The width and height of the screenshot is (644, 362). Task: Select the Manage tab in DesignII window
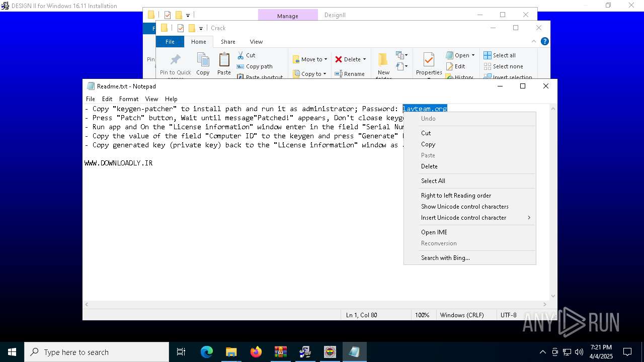[x=288, y=16]
